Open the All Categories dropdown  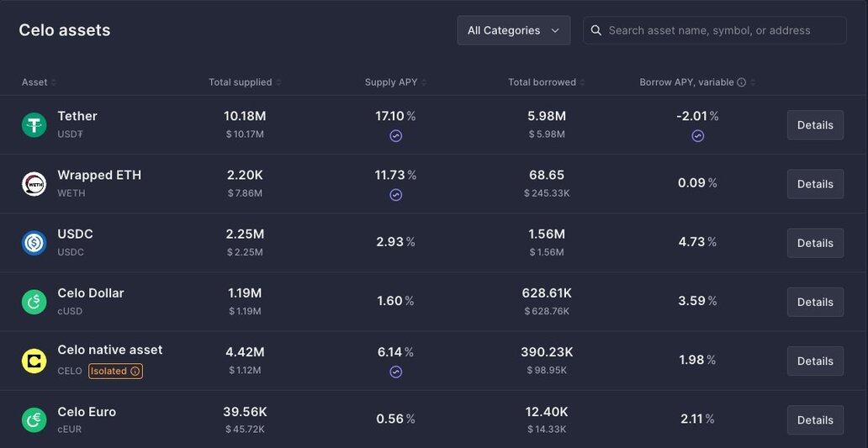tap(513, 30)
